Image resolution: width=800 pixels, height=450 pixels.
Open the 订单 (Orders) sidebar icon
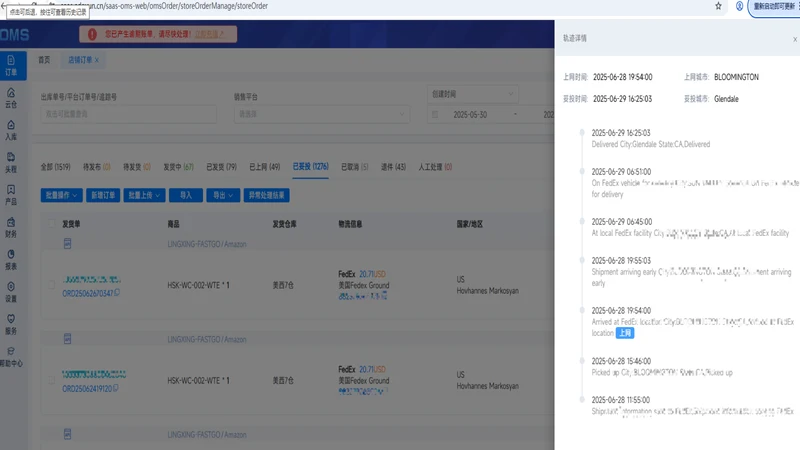(11, 66)
